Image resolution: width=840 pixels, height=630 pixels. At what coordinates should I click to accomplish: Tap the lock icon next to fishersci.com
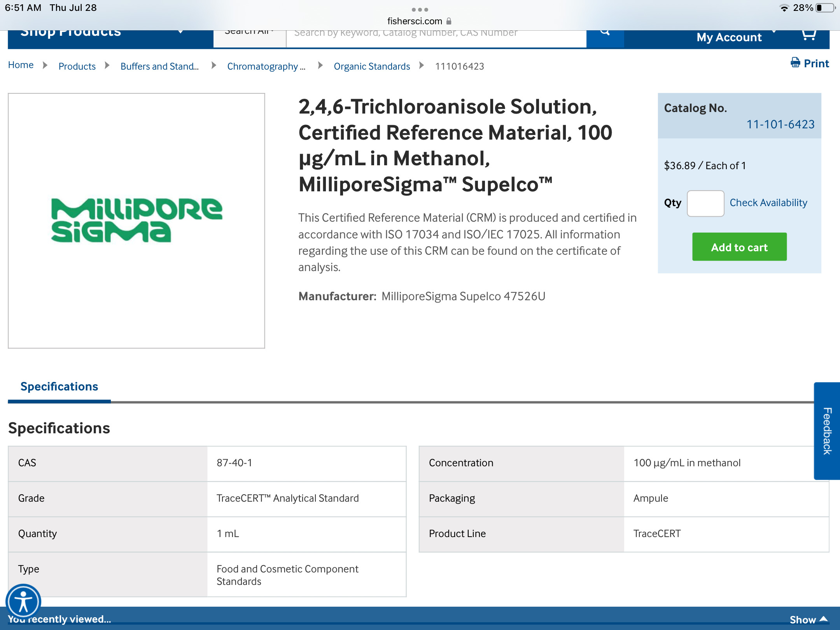tap(449, 21)
